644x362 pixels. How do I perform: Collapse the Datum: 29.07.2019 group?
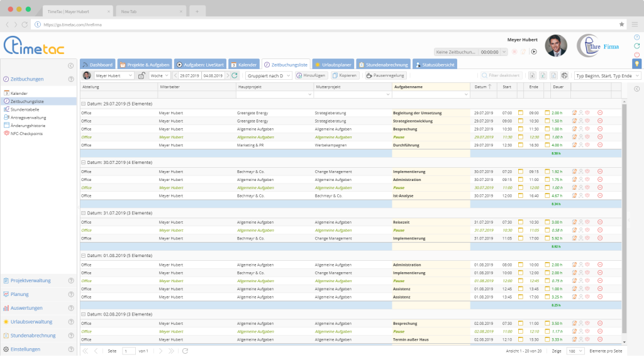click(x=83, y=104)
